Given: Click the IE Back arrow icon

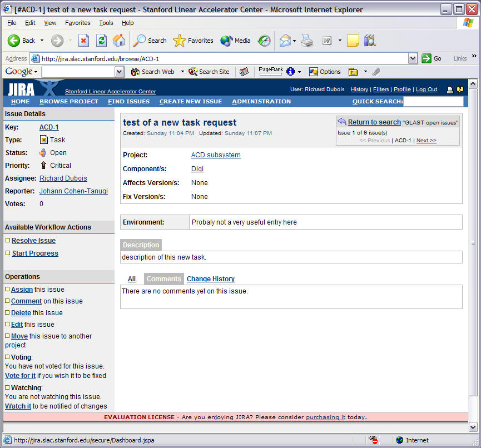Looking at the screenshot, I should (13, 41).
